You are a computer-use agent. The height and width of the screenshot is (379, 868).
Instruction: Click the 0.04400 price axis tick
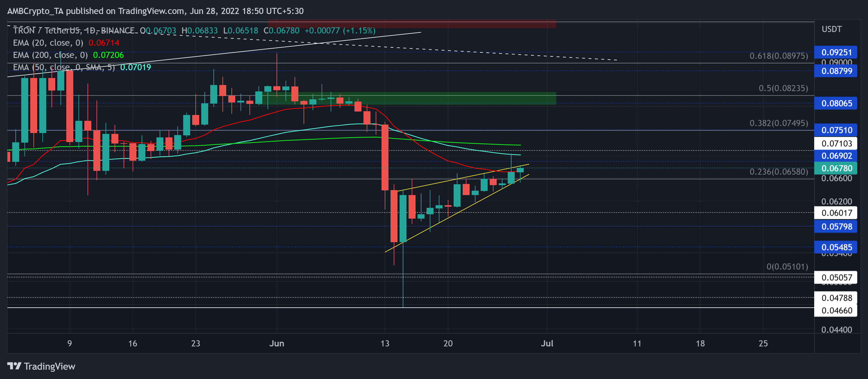836,330
